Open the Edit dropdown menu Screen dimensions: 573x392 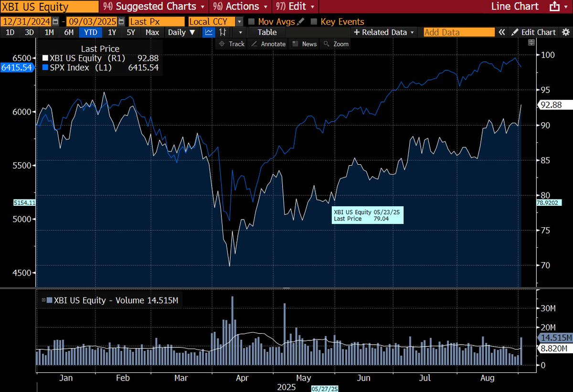pos(295,7)
